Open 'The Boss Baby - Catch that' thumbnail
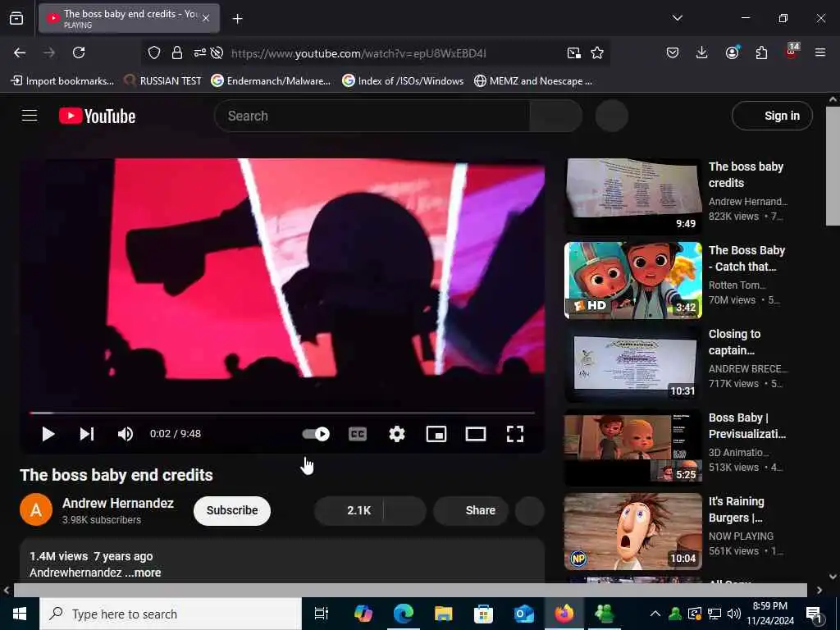840x630 pixels. (633, 281)
